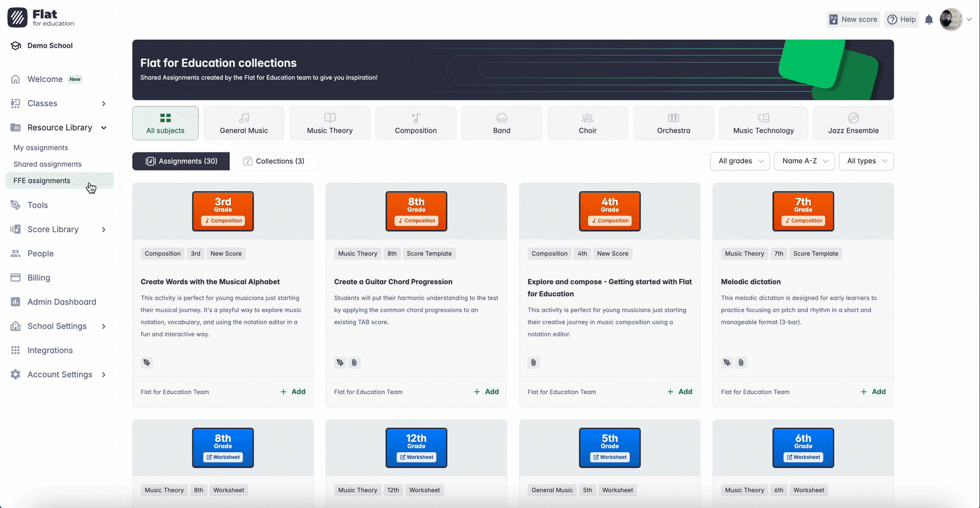Click the paperclip icon on Melodic dictation card
This screenshot has width=980, height=508.
tap(741, 363)
